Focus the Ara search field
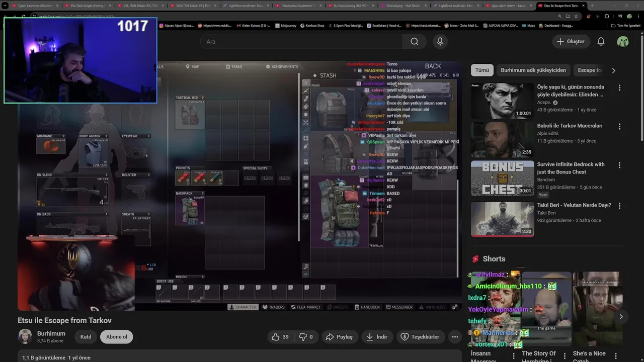 tap(302, 42)
